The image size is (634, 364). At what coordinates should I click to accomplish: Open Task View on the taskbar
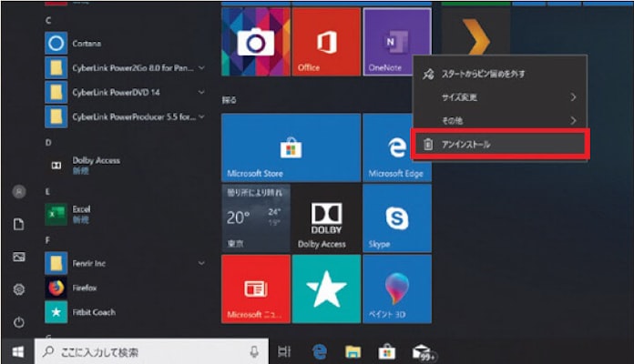284,352
